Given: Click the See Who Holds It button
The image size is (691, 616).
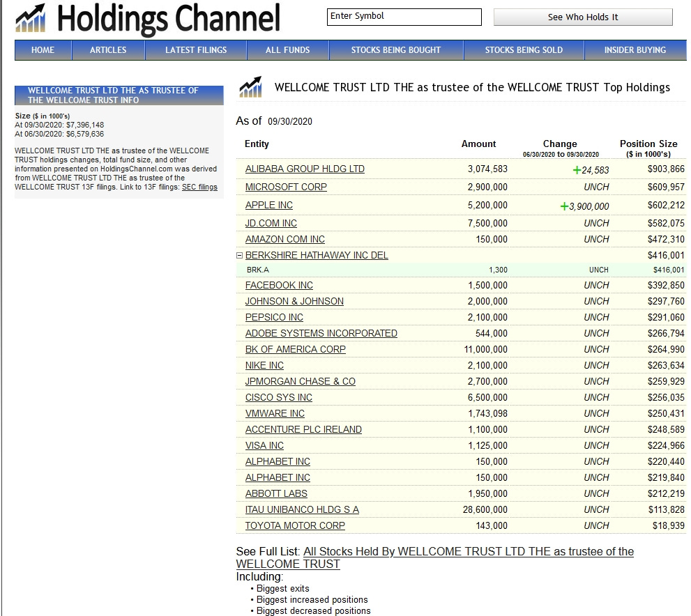Looking at the screenshot, I should 583,17.
